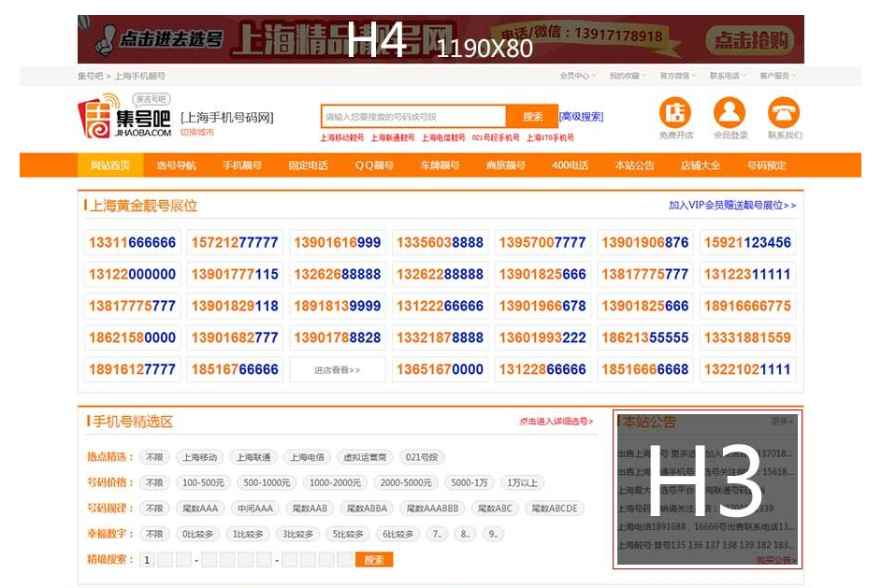Select the number 18918139999
Viewport: 882px width, 588px height.
[338, 306]
